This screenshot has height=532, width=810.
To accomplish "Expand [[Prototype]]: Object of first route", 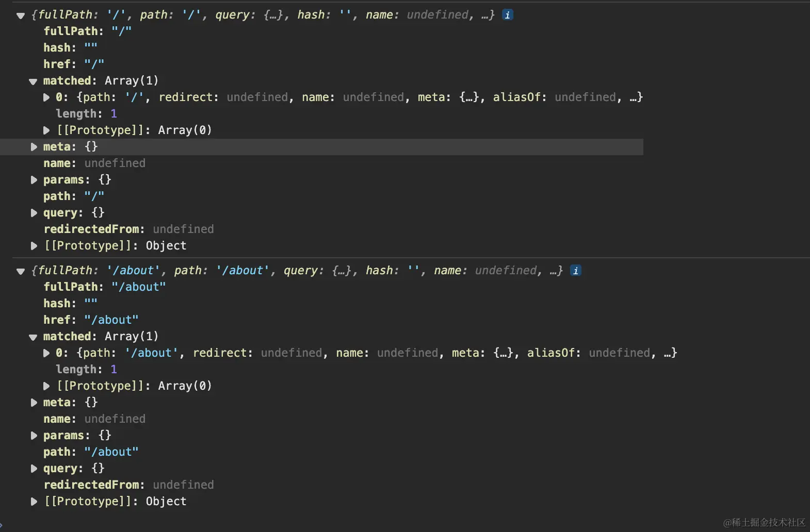I will (34, 246).
